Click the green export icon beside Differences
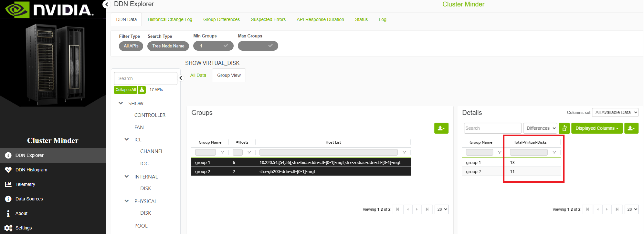The image size is (644, 234). pos(564,128)
